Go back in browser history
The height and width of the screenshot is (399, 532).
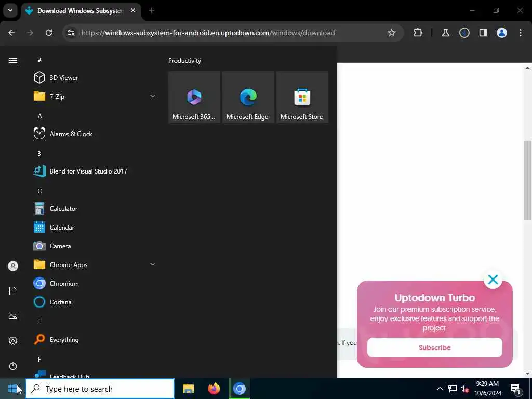11,33
